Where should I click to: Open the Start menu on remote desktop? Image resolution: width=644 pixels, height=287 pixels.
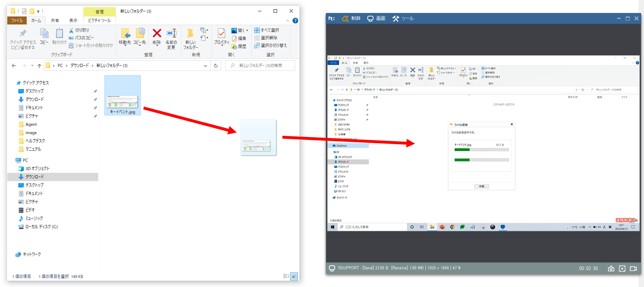click(x=333, y=227)
